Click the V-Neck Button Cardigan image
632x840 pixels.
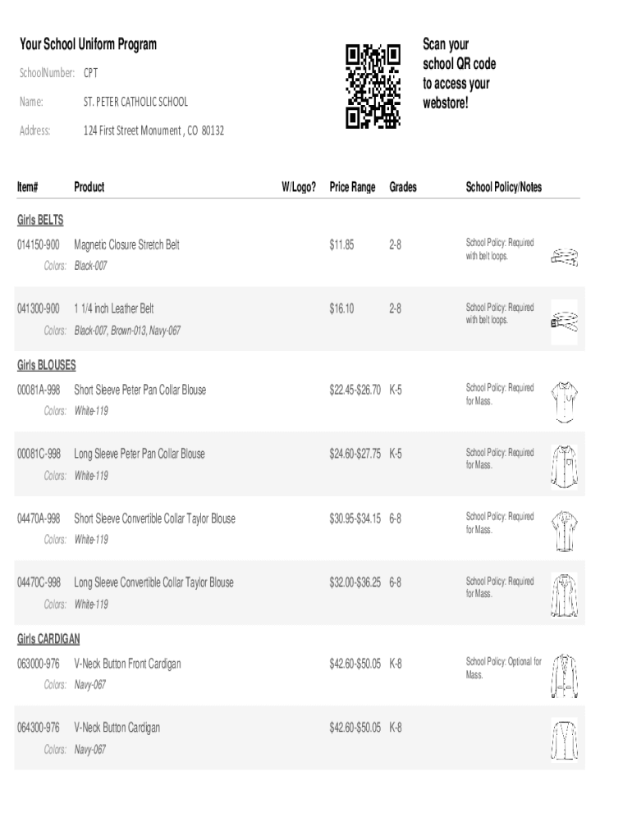[564, 740]
